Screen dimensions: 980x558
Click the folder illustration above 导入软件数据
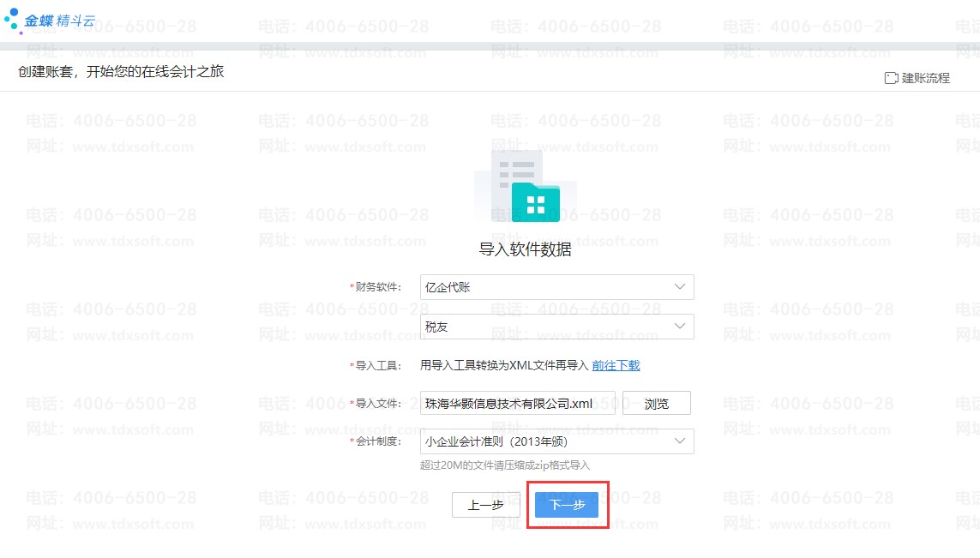(x=525, y=187)
